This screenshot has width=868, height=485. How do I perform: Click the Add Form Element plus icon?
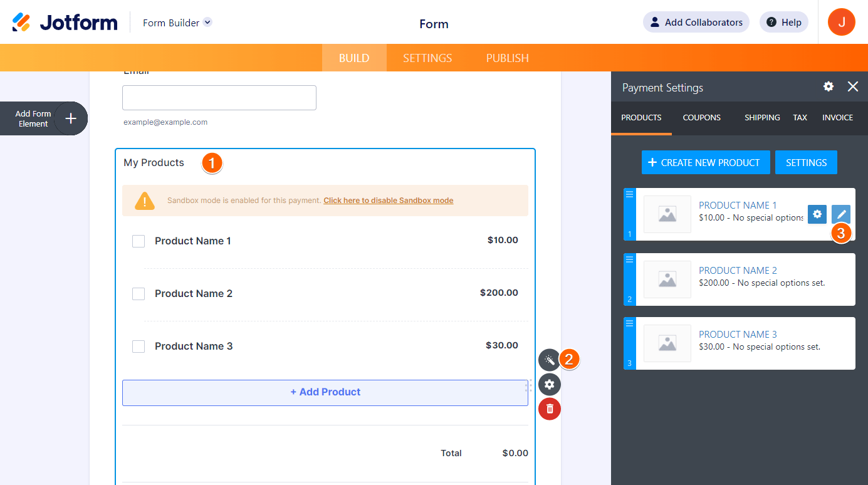[71, 118]
